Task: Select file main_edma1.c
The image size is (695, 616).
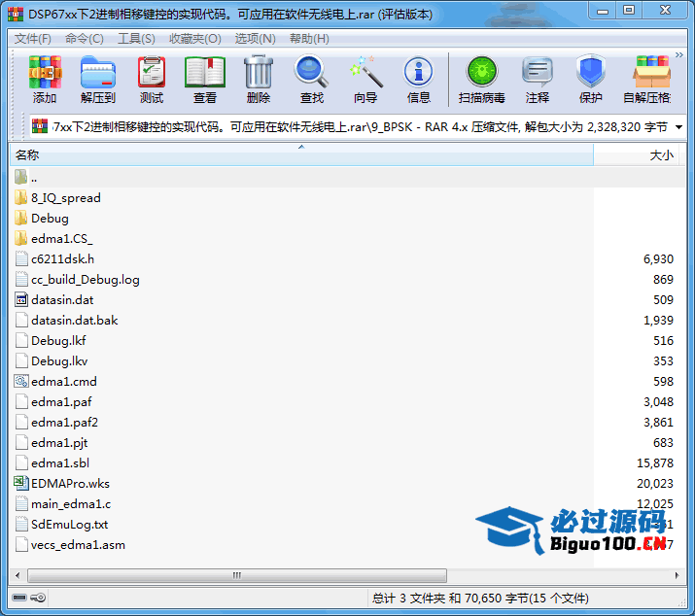Action: click(x=62, y=503)
